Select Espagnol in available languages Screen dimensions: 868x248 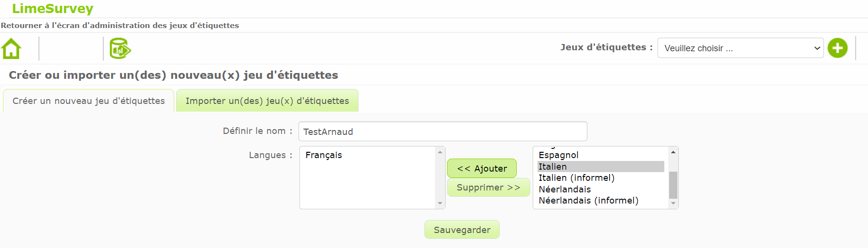[x=558, y=155]
